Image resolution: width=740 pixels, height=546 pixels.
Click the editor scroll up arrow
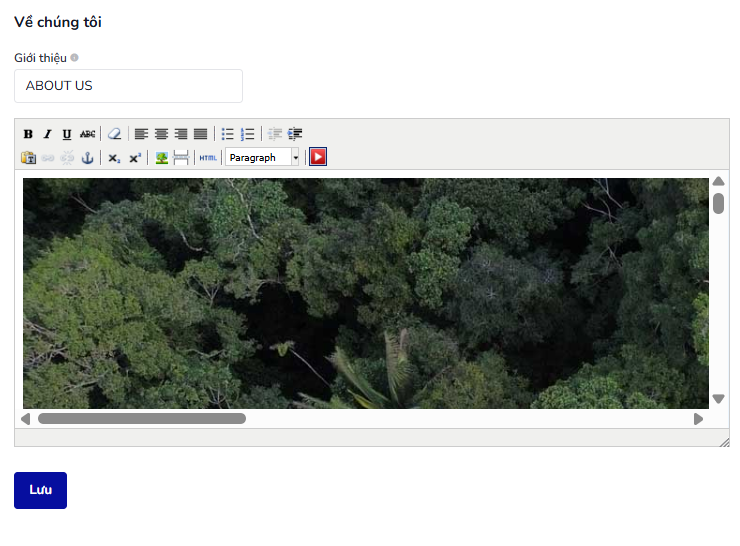point(718,181)
